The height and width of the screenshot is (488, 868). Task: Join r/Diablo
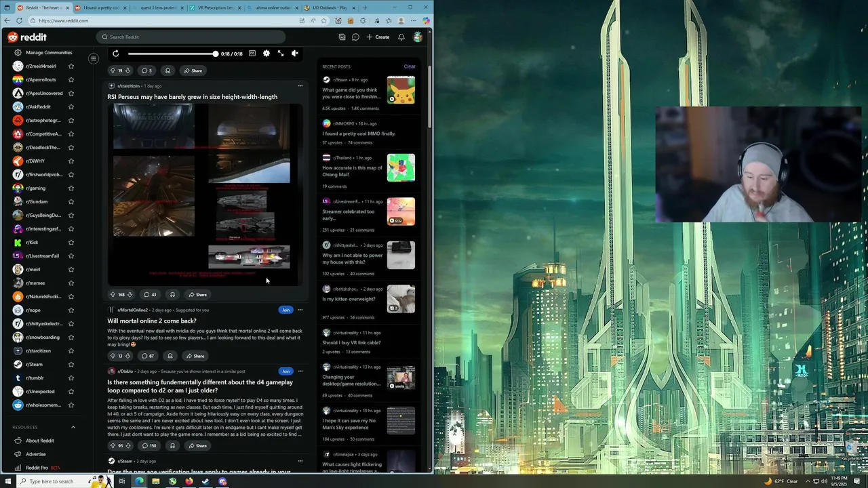click(285, 371)
